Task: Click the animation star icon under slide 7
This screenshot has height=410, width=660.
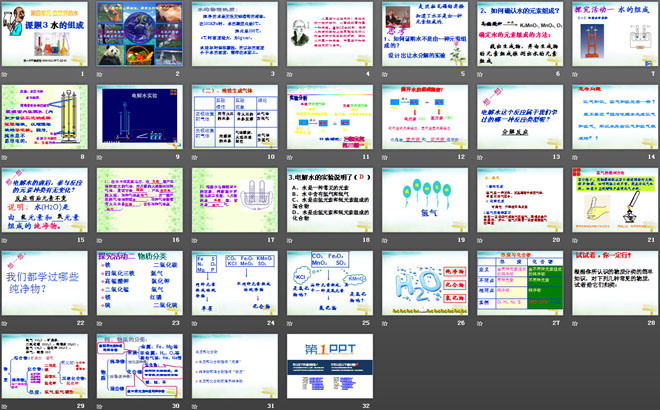Action: (575, 75)
